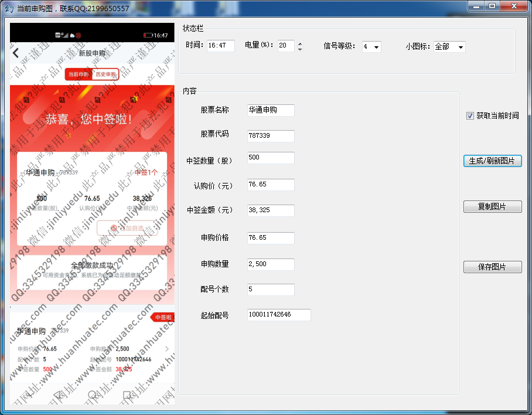532x415 pixels.
Task: Click the 中签啦 red tag badge
Action: pos(163,317)
